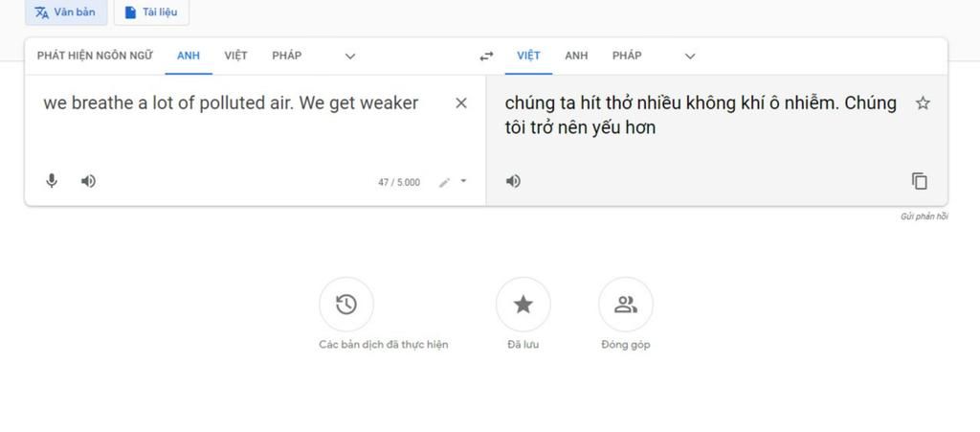The height and width of the screenshot is (432, 980).
Task: Select PHÁT HIỆN NGÔN NGỮ source tab
Action: [95, 56]
